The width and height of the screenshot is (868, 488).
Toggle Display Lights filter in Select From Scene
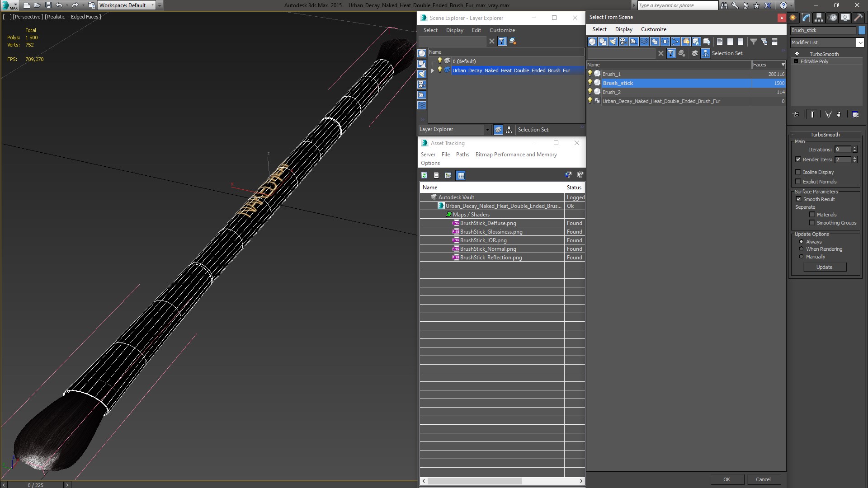(613, 42)
